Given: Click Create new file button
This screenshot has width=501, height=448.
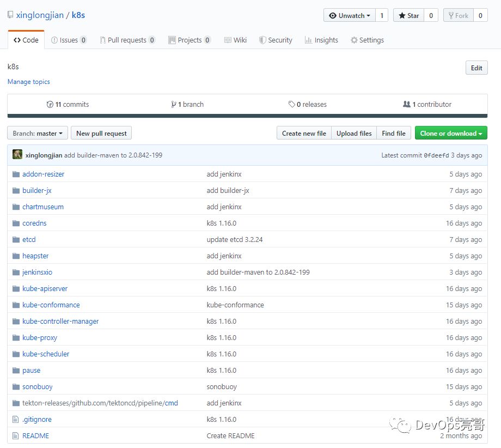Looking at the screenshot, I should (304, 133).
